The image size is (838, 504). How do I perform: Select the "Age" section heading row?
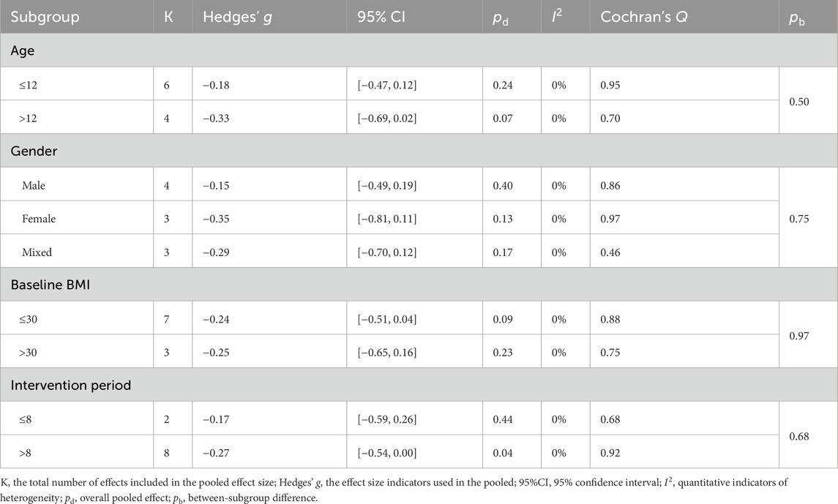[23, 50]
